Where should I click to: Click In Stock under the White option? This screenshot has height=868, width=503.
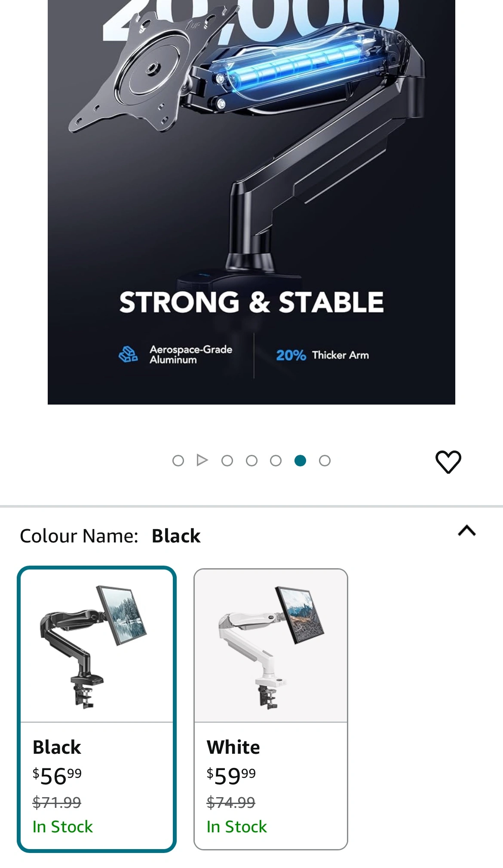click(236, 827)
